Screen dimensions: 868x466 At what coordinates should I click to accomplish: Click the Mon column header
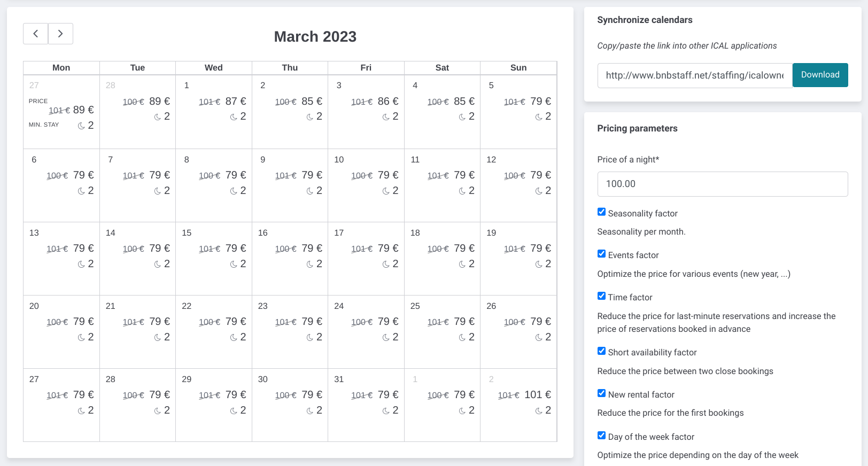[x=61, y=67]
